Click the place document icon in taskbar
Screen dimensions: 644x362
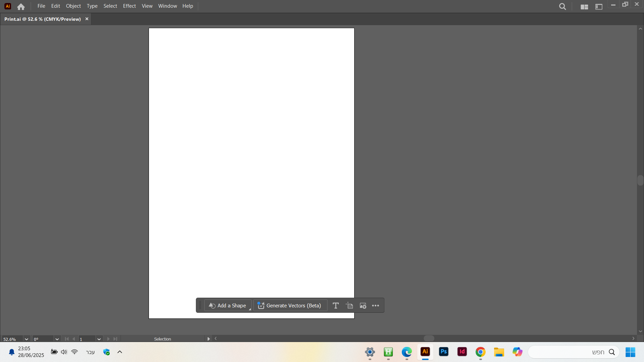tap(349, 305)
